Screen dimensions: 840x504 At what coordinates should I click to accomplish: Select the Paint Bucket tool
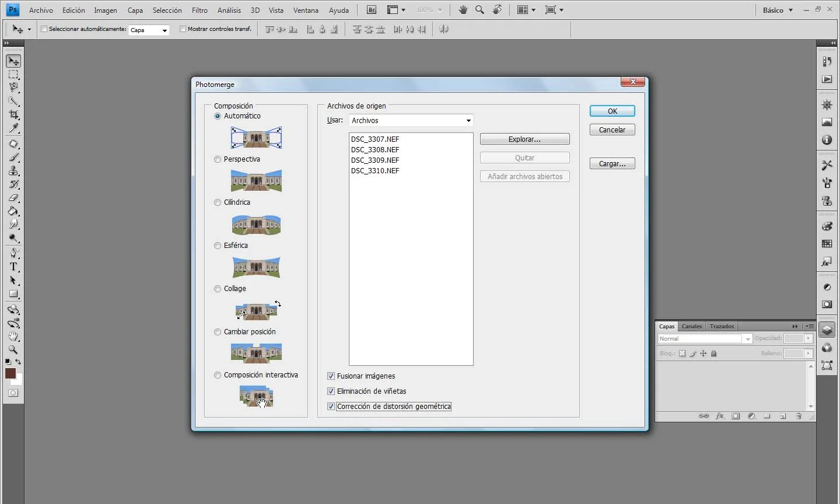[x=13, y=211]
